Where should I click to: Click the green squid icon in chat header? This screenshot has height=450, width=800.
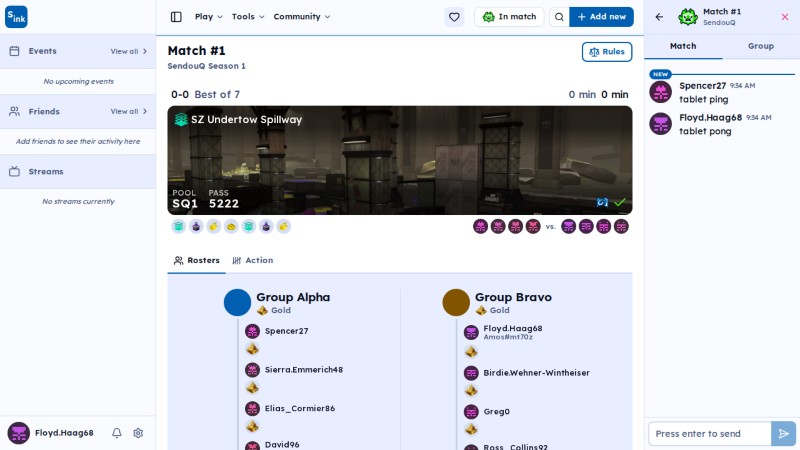tap(688, 17)
